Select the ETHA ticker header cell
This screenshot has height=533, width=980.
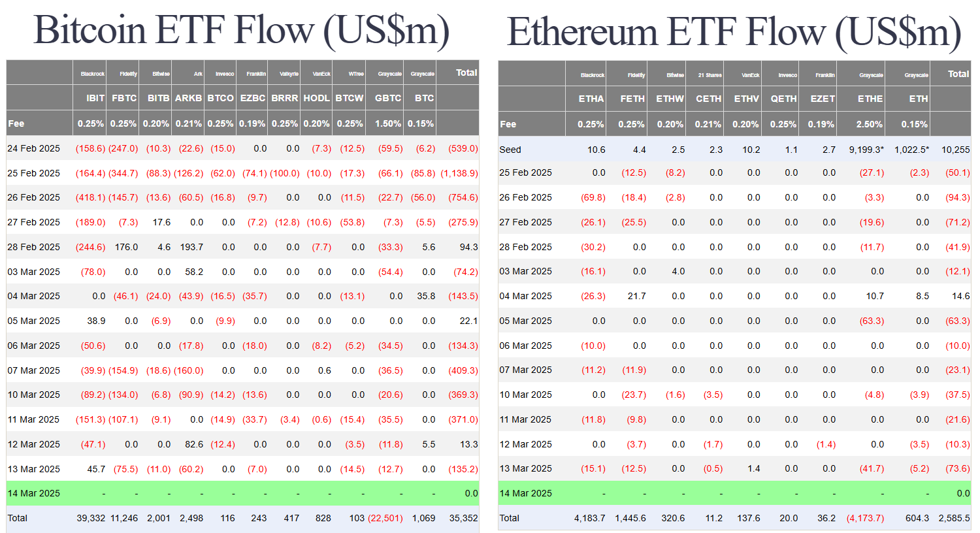point(591,99)
